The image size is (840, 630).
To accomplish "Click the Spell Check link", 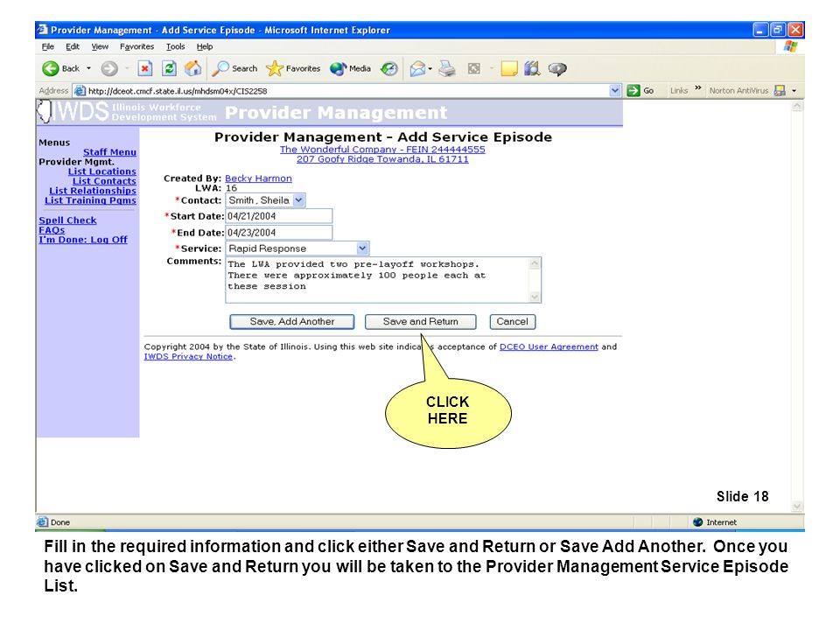I will click(x=67, y=220).
